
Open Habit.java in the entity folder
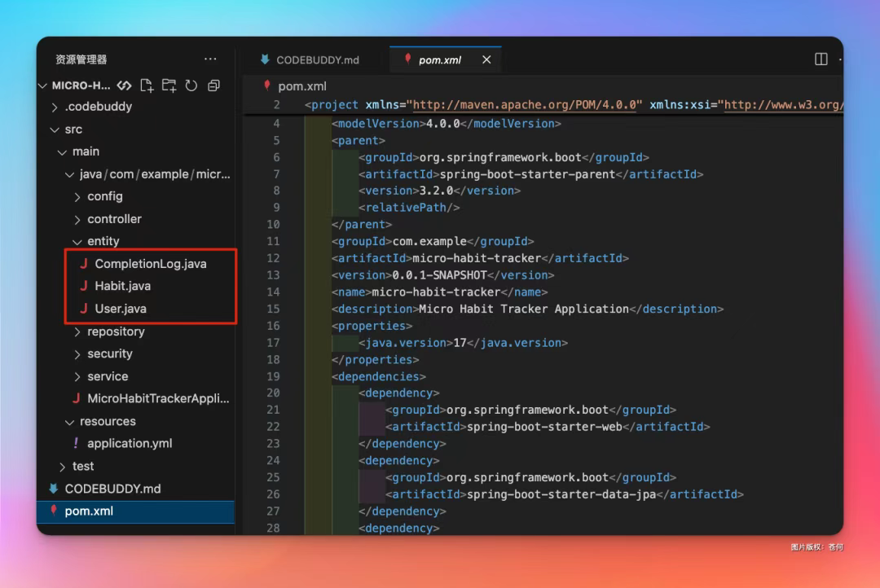tap(122, 286)
